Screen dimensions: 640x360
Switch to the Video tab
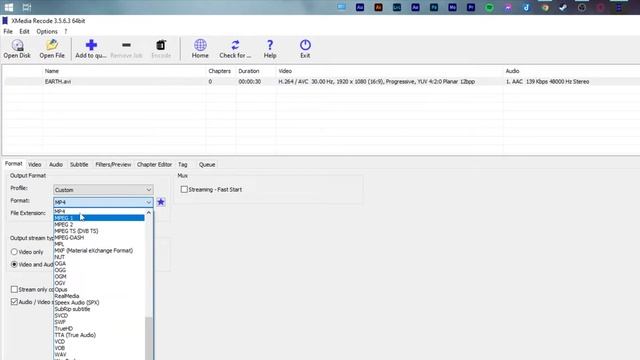(35, 164)
